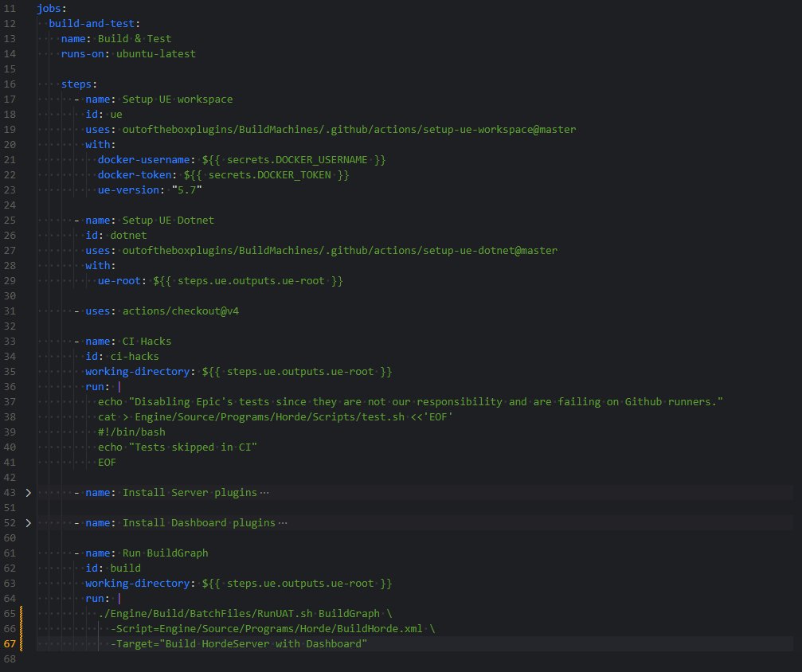Screen dimensions: 802x672
Task: Click the echo 'Disabling Epic's tests' line
Action: (x=410, y=402)
